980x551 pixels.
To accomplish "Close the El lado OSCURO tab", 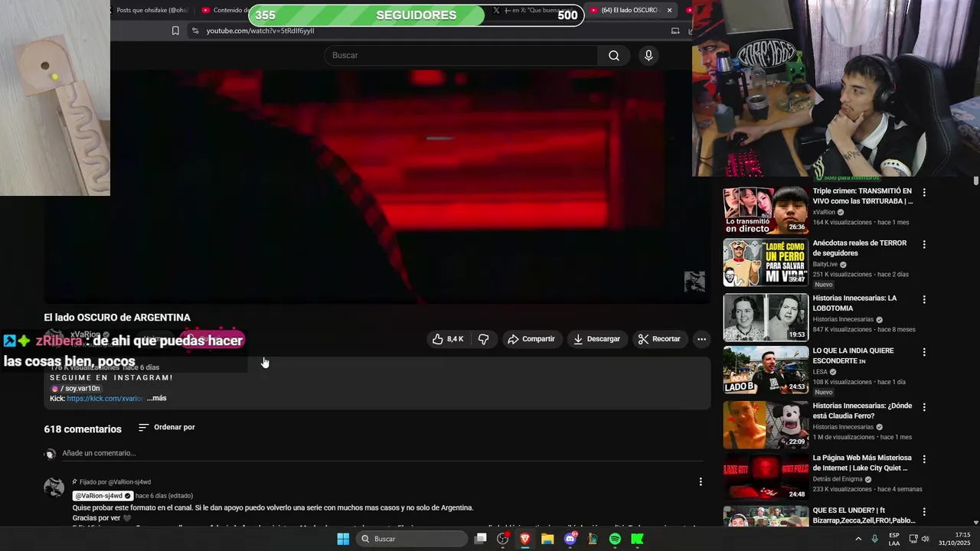I will [669, 10].
